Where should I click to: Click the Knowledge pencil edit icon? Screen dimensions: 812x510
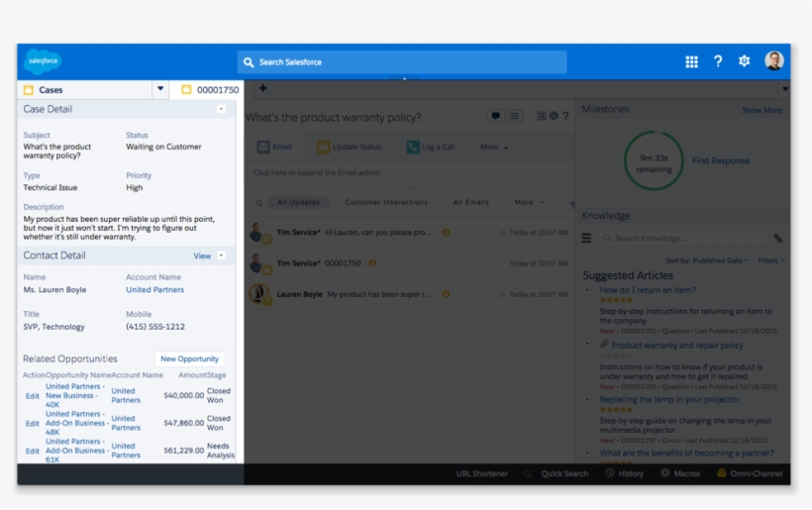point(777,239)
